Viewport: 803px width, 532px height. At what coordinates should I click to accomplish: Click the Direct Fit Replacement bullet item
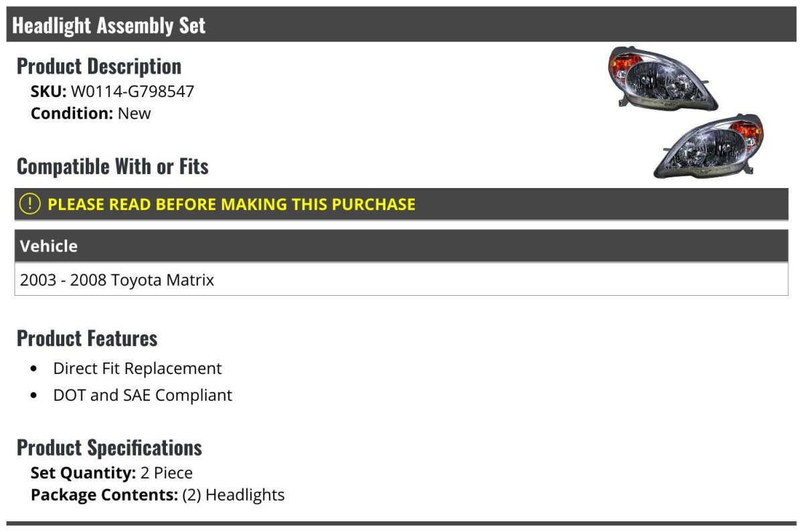[137, 369]
